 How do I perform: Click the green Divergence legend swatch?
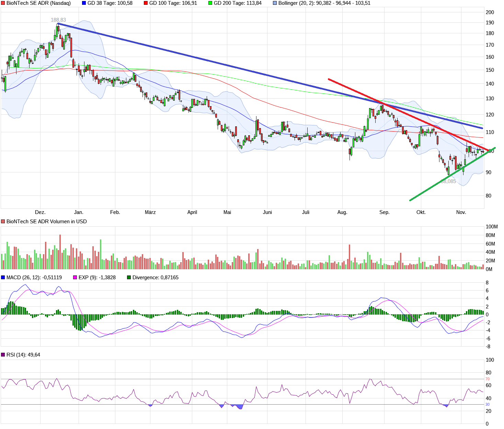[x=129, y=278]
